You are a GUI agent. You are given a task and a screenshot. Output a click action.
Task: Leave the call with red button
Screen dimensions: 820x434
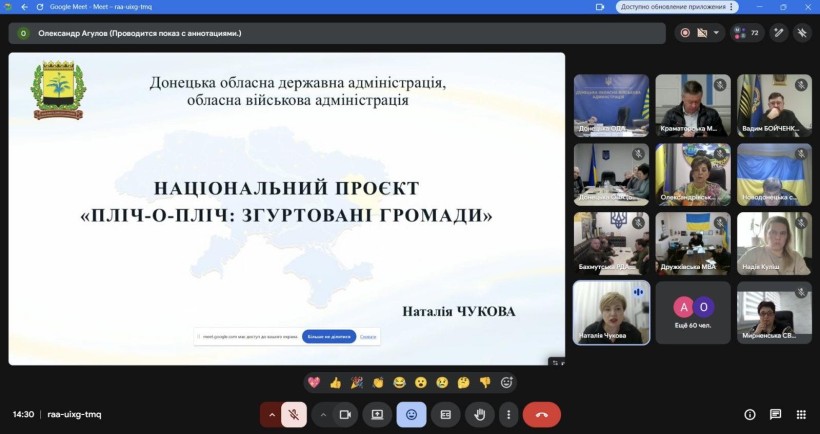coord(542,415)
